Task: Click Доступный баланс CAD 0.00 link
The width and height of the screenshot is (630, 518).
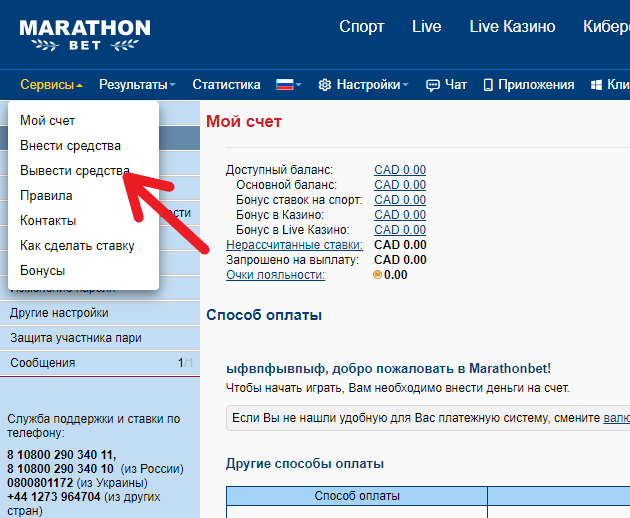Action: pos(400,170)
